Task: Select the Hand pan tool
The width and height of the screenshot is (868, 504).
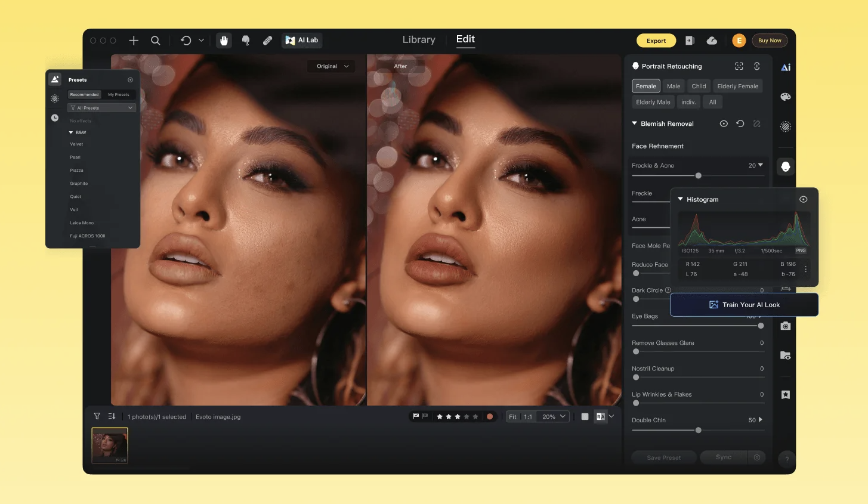Action: click(224, 41)
